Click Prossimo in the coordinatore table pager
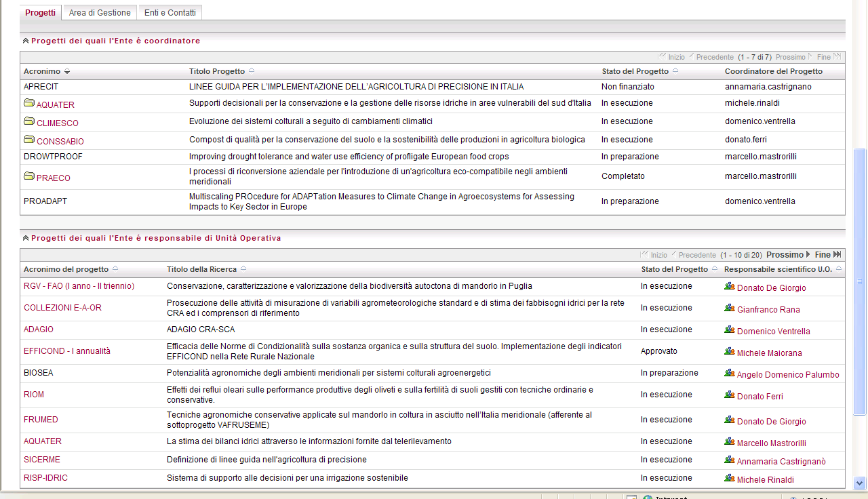 [x=794, y=57]
